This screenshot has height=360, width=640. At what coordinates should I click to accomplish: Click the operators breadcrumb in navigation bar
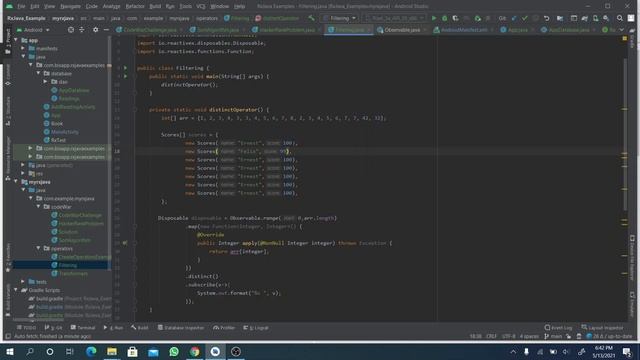[x=207, y=18]
